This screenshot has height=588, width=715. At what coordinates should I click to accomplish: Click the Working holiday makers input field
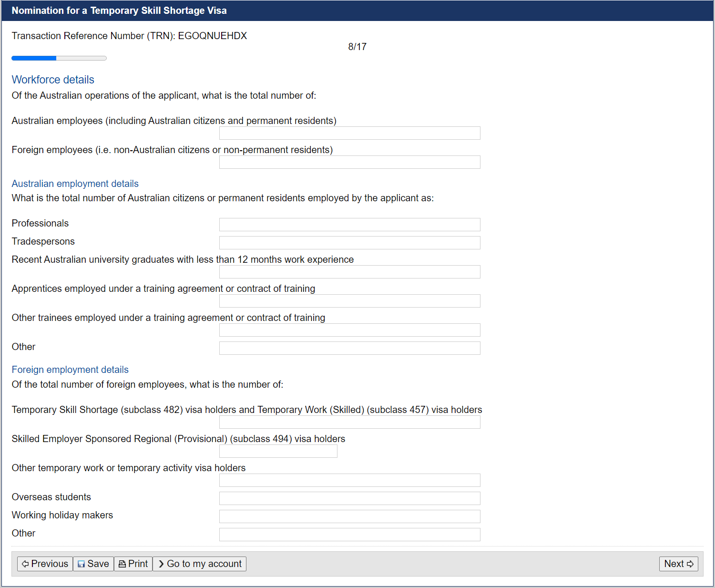coord(350,516)
